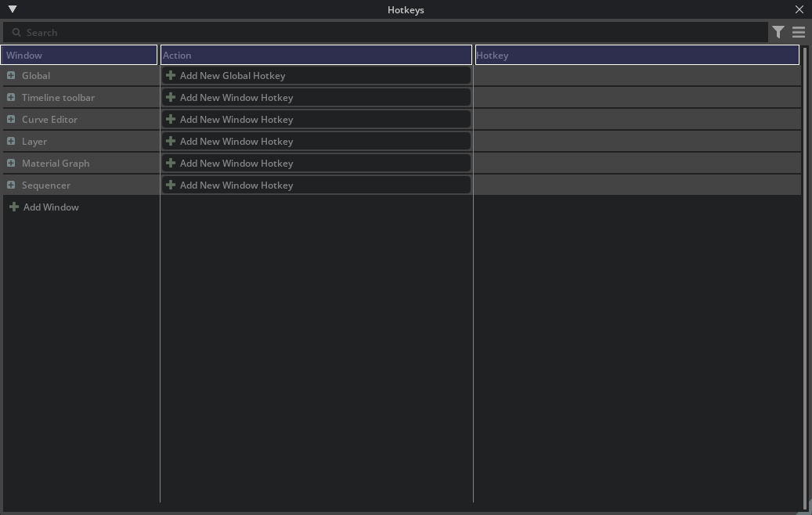812x515 pixels.
Task: Click Add New Global Hotkey button
Action: coord(316,76)
